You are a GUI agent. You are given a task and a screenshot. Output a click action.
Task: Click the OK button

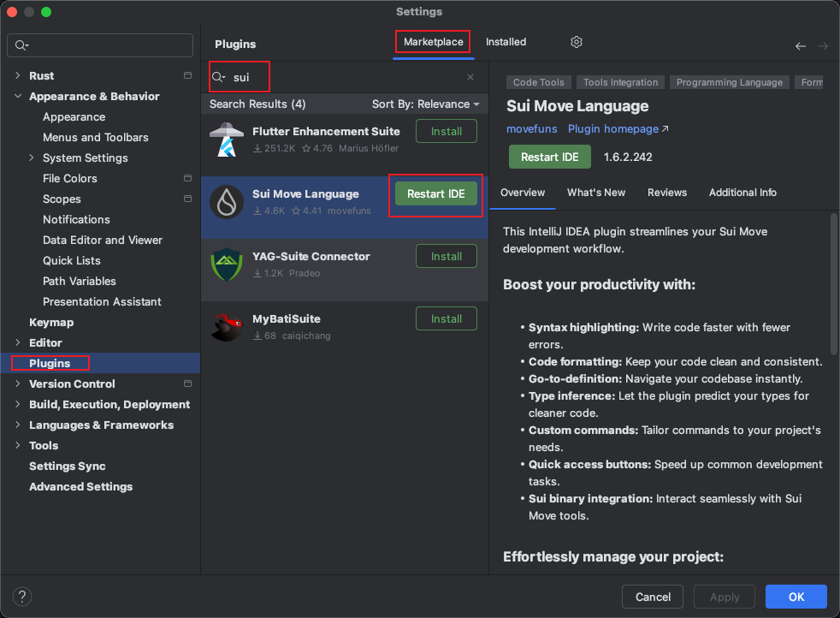[x=796, y=597]
